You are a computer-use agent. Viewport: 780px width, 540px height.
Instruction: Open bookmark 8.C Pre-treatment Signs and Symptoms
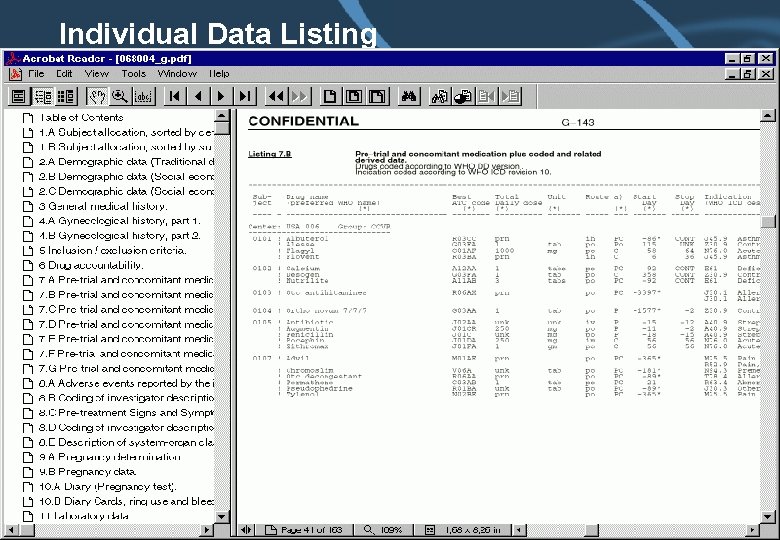[126, 413]
